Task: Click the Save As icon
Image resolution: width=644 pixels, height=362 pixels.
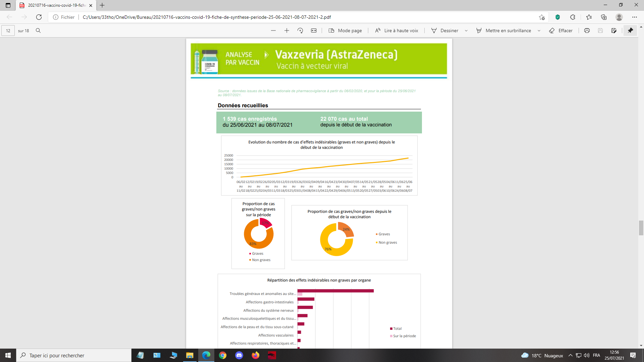Action: point(614,31)
